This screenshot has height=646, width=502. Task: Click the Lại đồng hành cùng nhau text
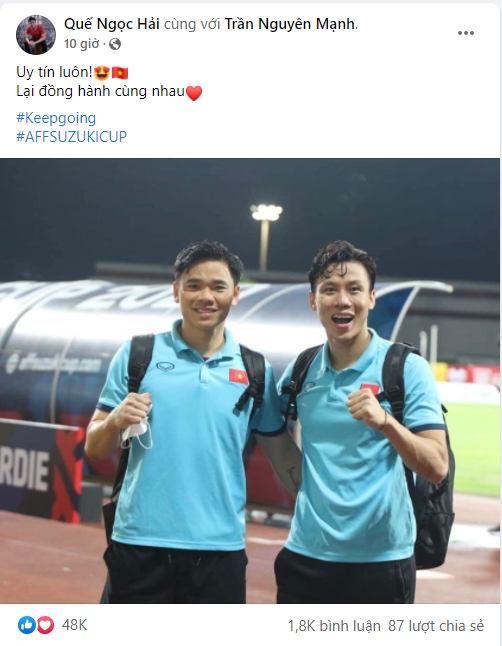100,91
